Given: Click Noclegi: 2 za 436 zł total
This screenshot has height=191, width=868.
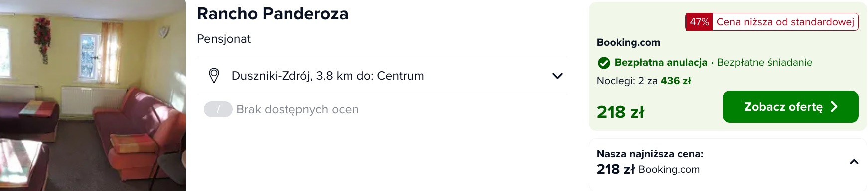Looking at the screenshot, I should click(644, 81).
